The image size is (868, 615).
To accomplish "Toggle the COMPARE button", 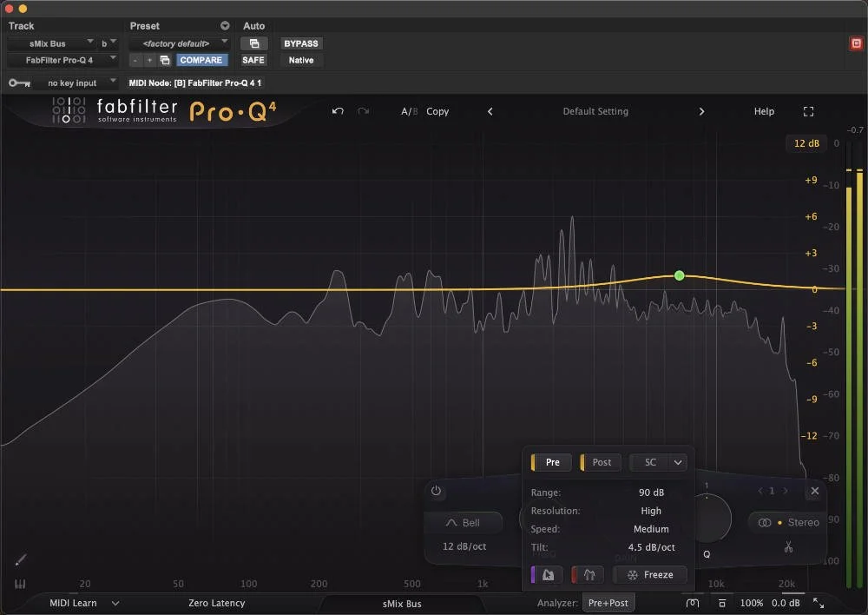I will (201, 60).
